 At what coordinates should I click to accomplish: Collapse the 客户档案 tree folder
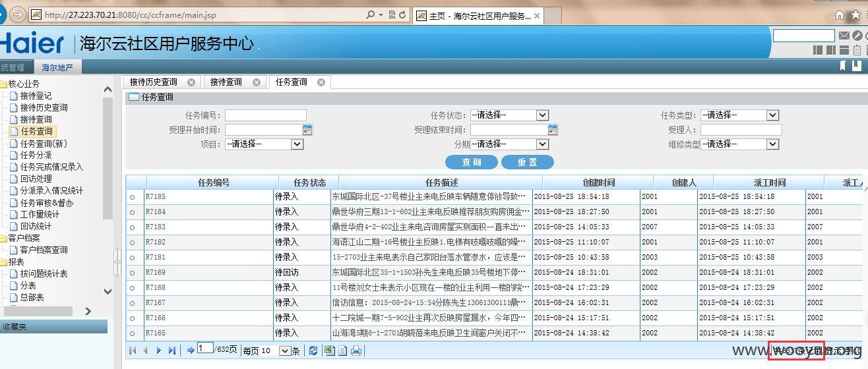(3, 238)
